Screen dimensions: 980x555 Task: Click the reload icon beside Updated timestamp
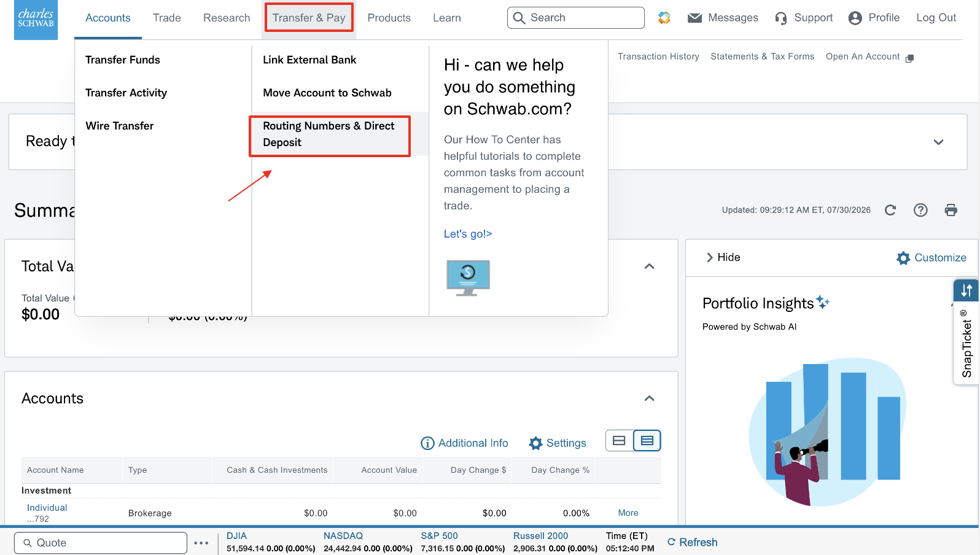pos(890,210)
